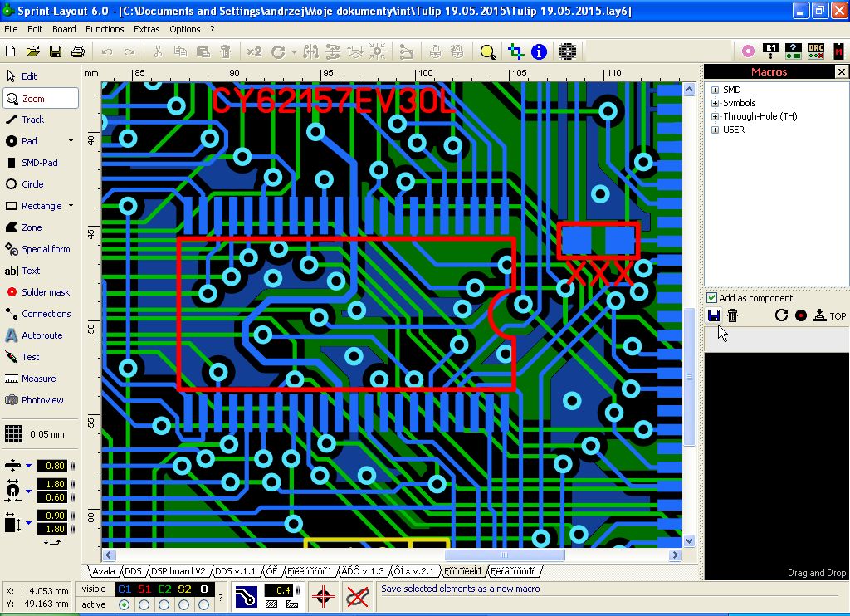This screenshot has width=850, height=616.
Task: Open the Pad tool shape dropdown
Action: click(x=71, y=141)
